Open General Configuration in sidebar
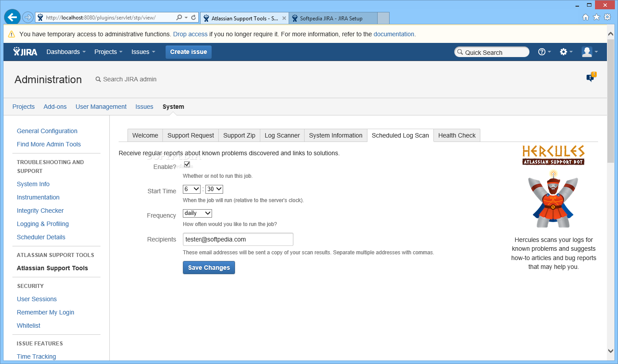618x364 pixels. [47, 131]
